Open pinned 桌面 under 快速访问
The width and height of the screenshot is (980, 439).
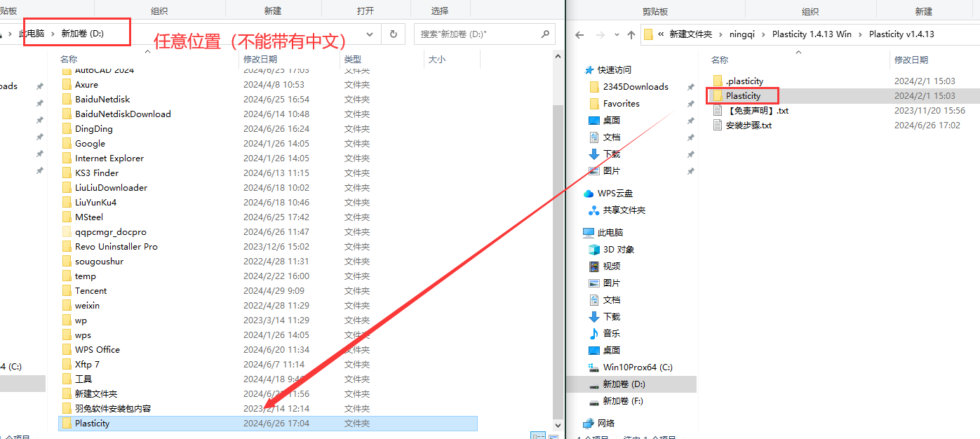[611, 121]
